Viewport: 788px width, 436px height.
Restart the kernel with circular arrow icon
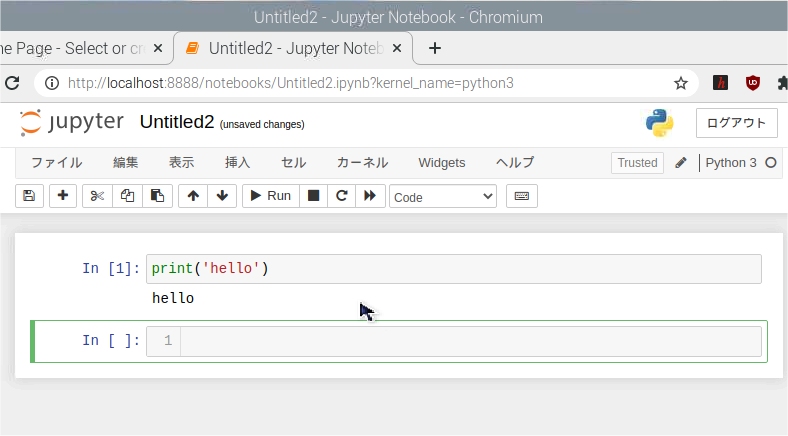[x=342, y=196]
